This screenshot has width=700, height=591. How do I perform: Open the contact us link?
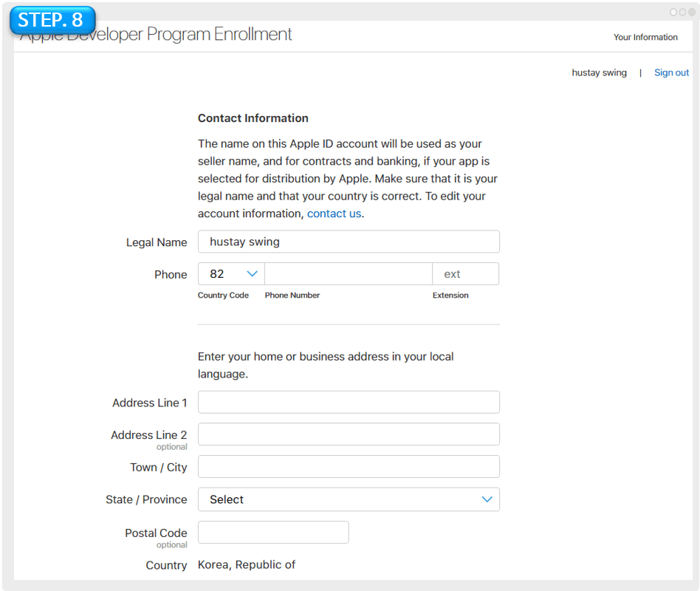point(334,213)
